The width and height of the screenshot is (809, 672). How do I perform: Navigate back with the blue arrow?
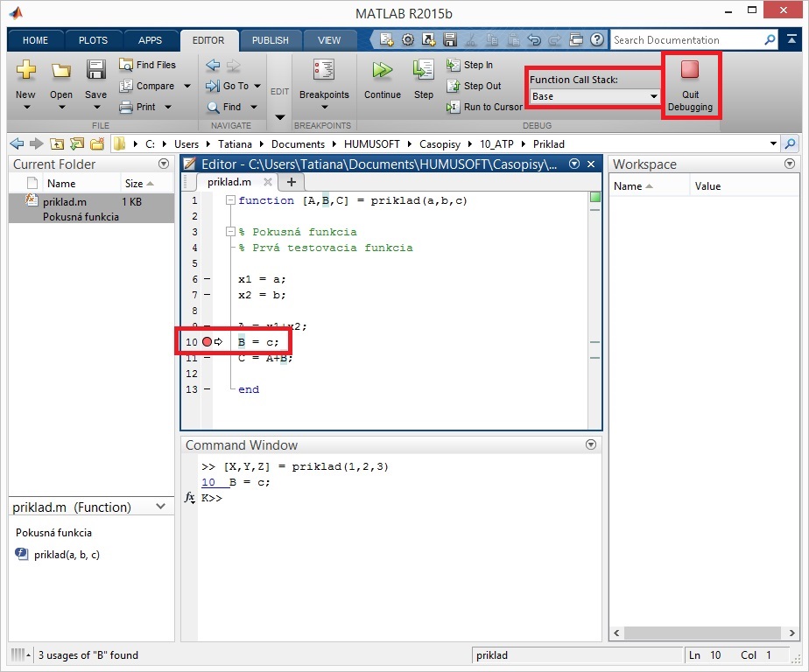click(x=213, y=65)
